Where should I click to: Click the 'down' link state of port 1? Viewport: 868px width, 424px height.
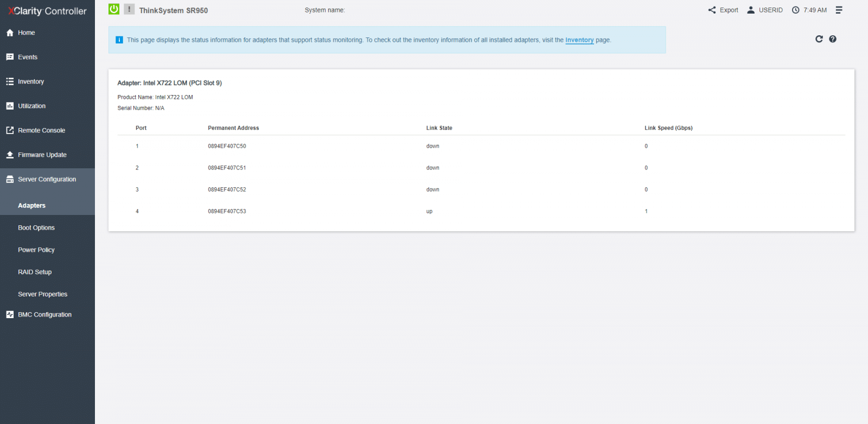click(432, 146)
